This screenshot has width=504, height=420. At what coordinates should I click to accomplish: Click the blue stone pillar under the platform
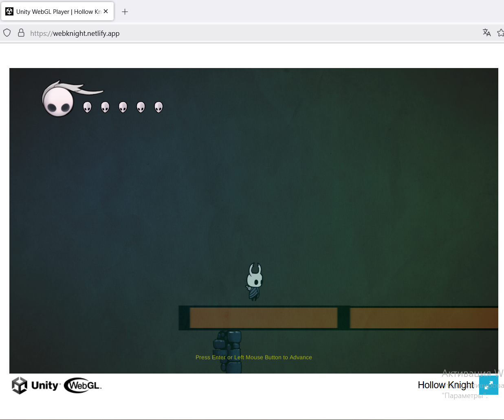[x=228, y=352]
